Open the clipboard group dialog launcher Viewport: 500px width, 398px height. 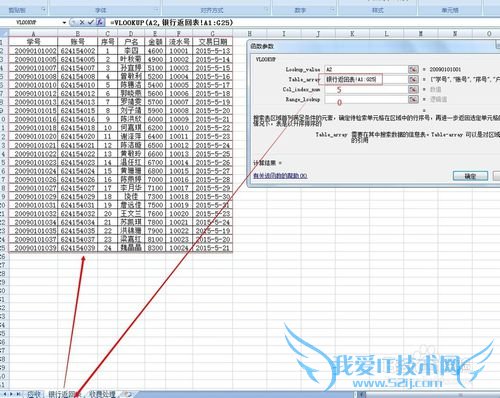pos(43,10)
